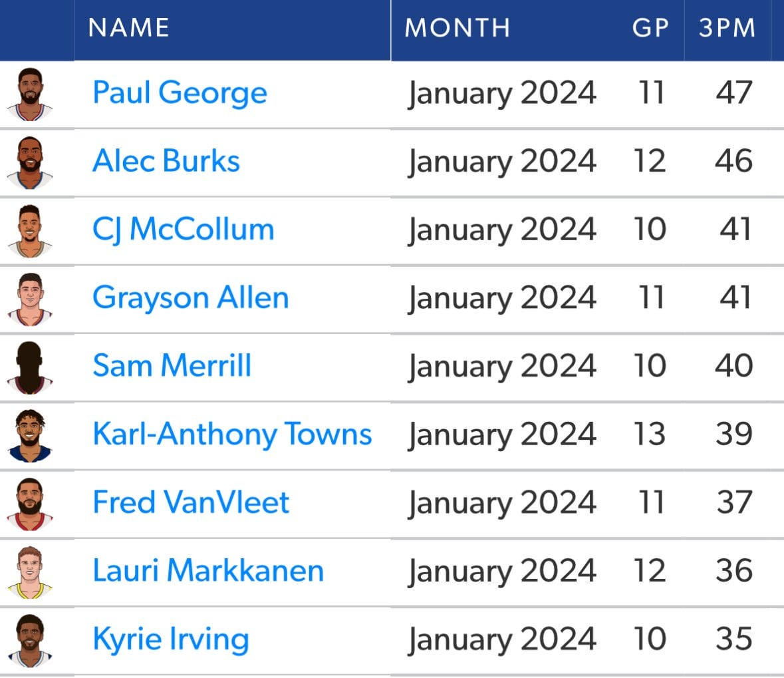The width and height of the screenshot is (784, 678).
Task: Open the Alec Burks name link
Action: (x=166, y=161)
